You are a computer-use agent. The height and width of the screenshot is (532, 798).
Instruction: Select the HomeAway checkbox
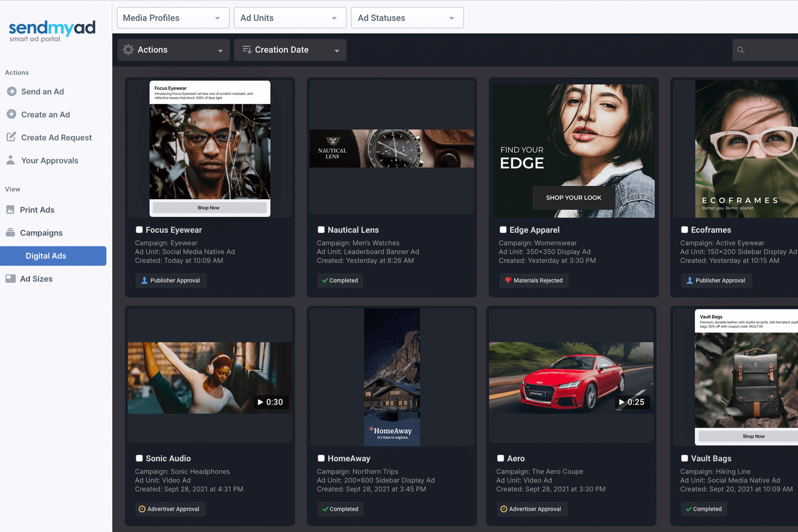pos(321,458)
